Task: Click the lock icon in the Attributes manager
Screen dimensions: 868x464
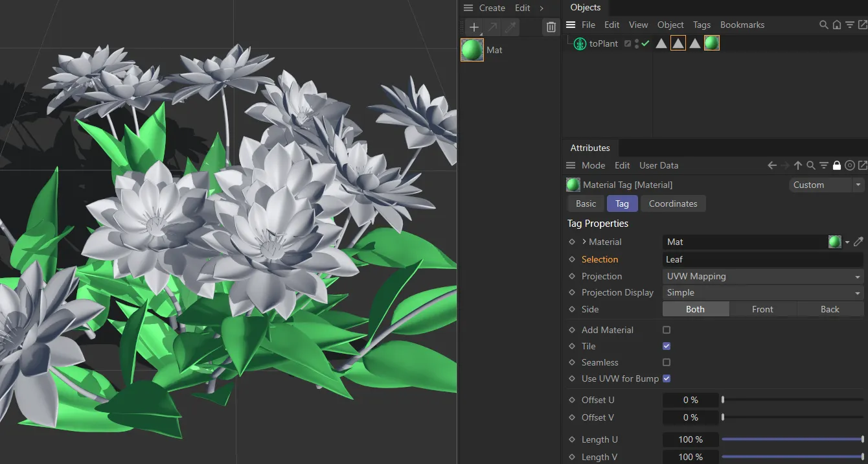Action: point(836,165)
